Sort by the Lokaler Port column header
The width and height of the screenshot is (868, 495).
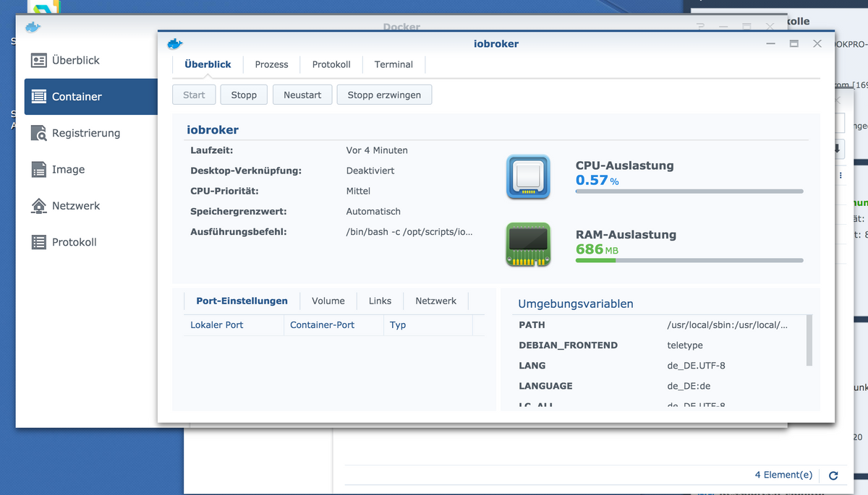pyautogui.click(x=233, y=325)
